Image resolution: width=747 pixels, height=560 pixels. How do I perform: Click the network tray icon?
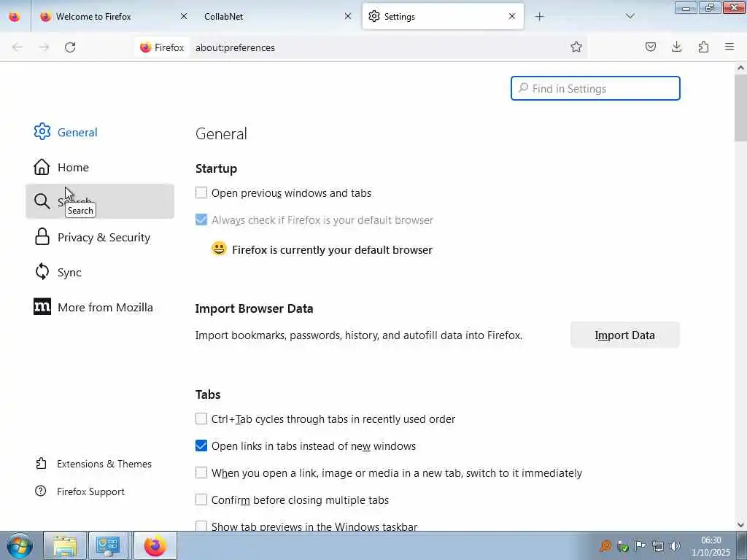click(657, 546)
